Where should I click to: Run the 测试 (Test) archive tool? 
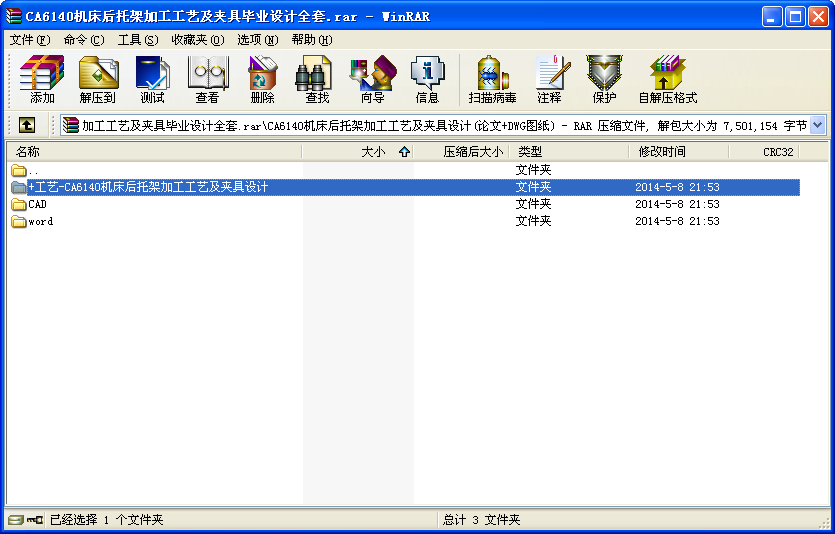point(152,80)
